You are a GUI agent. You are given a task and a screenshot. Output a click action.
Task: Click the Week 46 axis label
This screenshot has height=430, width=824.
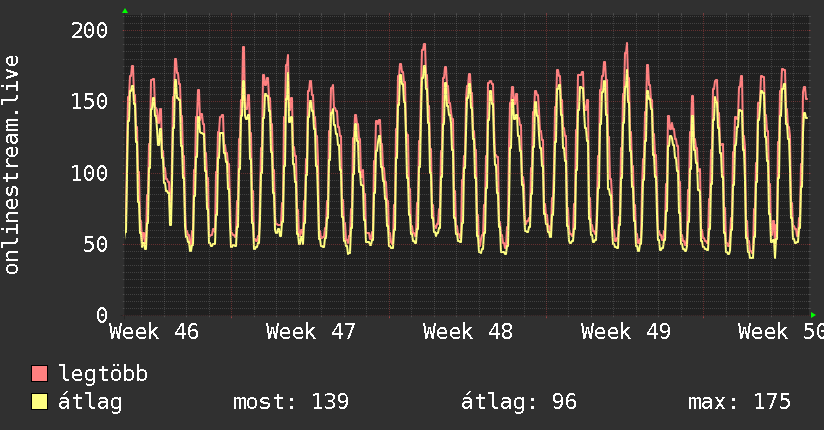(154, 332)
